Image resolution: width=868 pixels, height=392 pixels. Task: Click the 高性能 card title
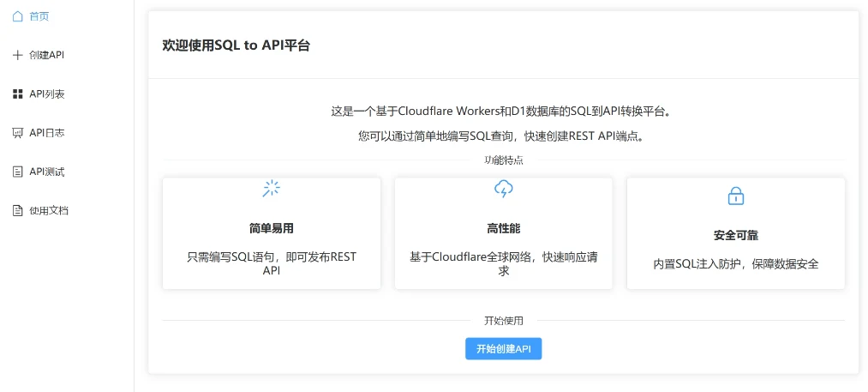click(x=503, y=228)
